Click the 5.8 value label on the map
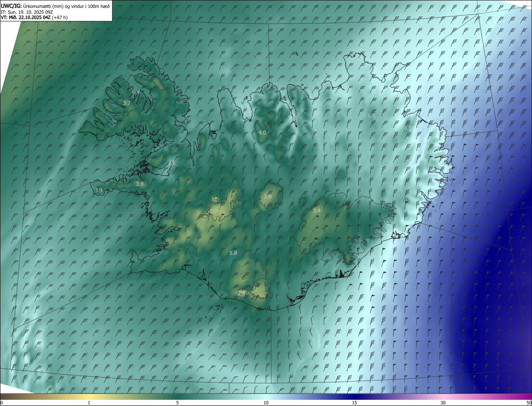Screen dimensions: 532x406 tap(233, 253)
